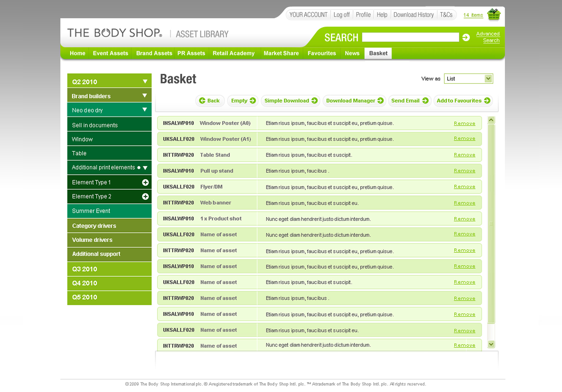
Task: Open the 14 items link
Action: pos(473,15)
